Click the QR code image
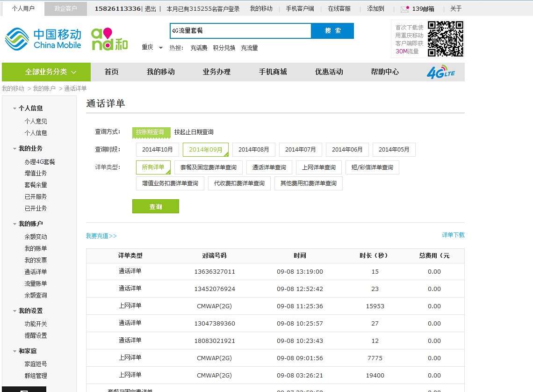 coord(445,39)
